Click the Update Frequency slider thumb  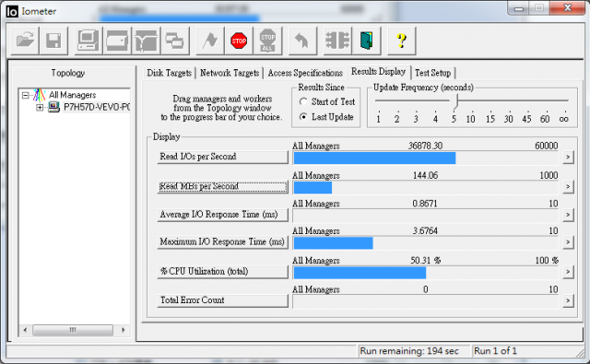click(x=455, y=101)
